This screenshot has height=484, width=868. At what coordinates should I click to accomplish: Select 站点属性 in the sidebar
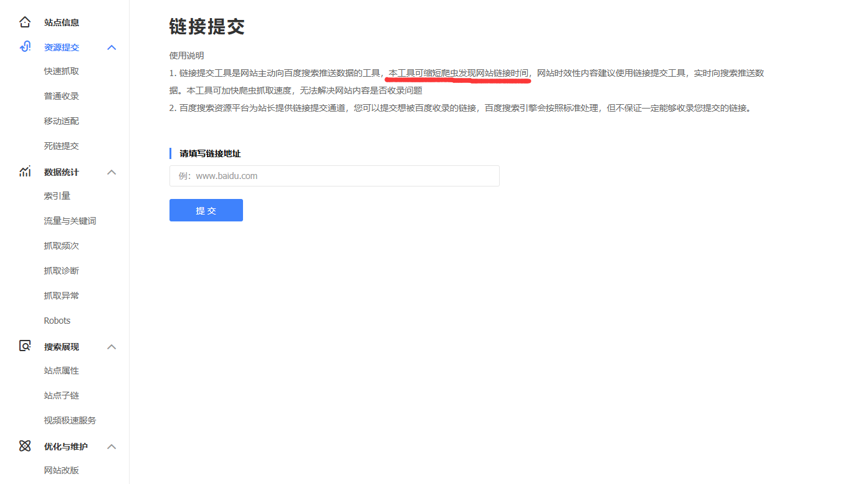tap(62, 370)
